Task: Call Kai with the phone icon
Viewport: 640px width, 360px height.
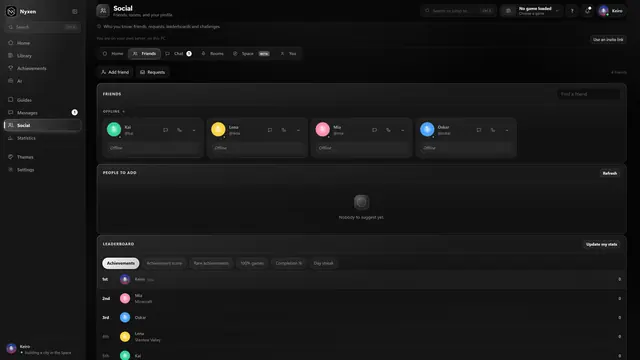Action: point(180,130)
